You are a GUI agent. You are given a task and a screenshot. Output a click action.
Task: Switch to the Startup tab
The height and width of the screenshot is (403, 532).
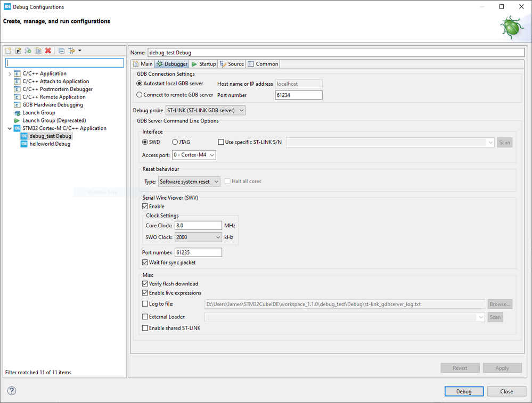pos(203,64)
